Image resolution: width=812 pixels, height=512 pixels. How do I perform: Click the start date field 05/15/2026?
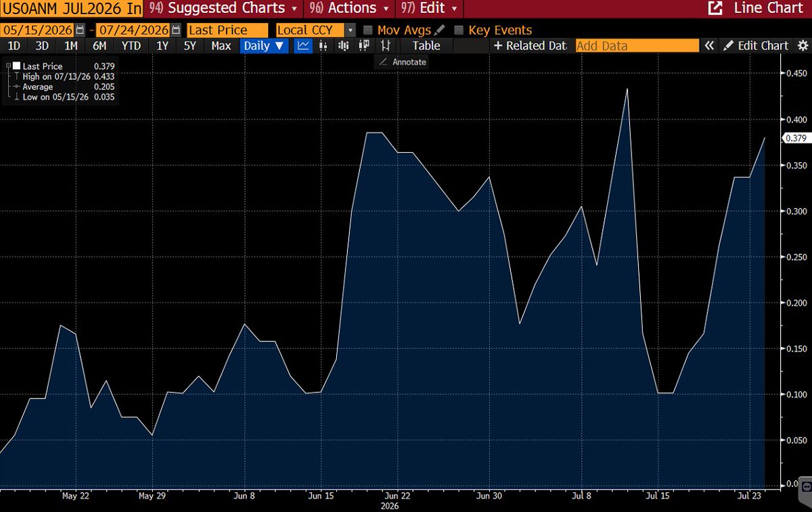click(39, 30)
